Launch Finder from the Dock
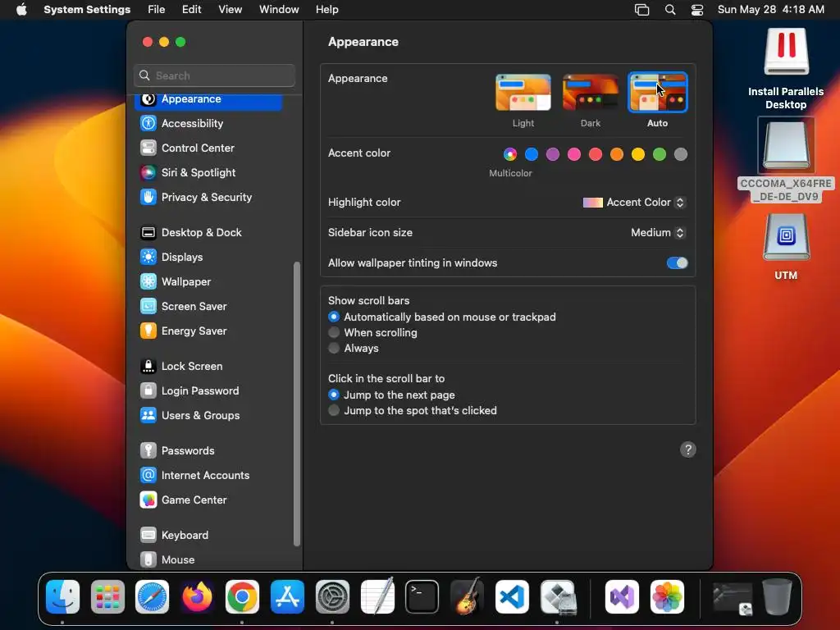Viewport: 840px width, 630px height. coord(62,597)
